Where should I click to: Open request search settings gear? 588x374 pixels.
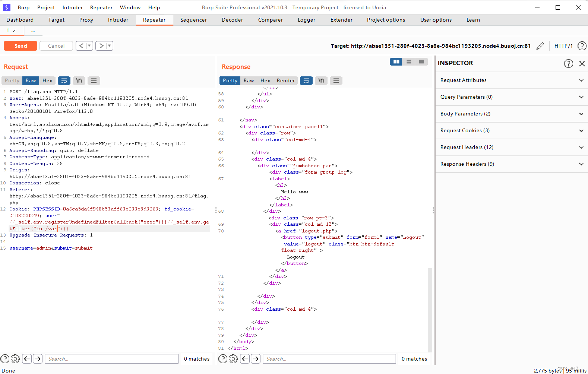point(15,359)
